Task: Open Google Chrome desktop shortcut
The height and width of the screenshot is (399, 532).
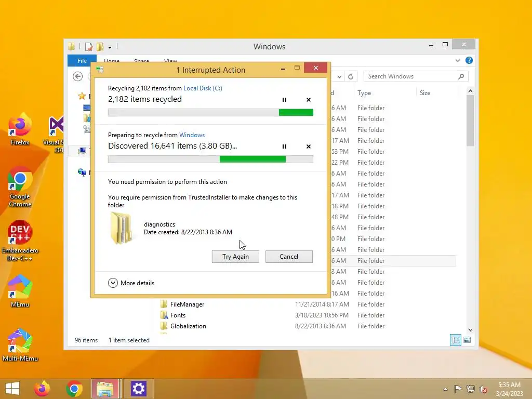Action: coord(20,187)
